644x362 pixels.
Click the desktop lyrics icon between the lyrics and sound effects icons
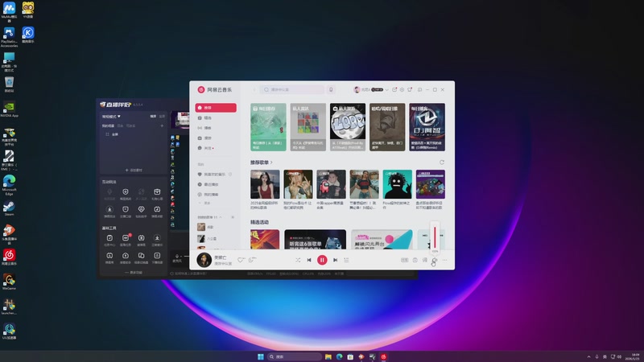[415, 260]
